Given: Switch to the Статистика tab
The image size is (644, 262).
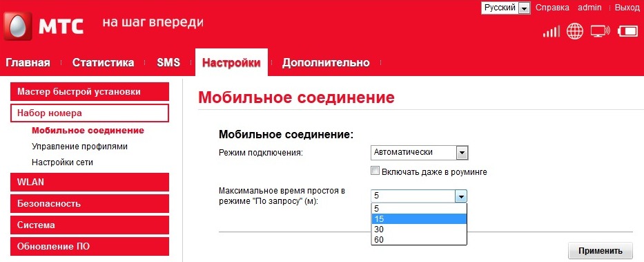Looking at the screenshot, I should tap(103, 62).
